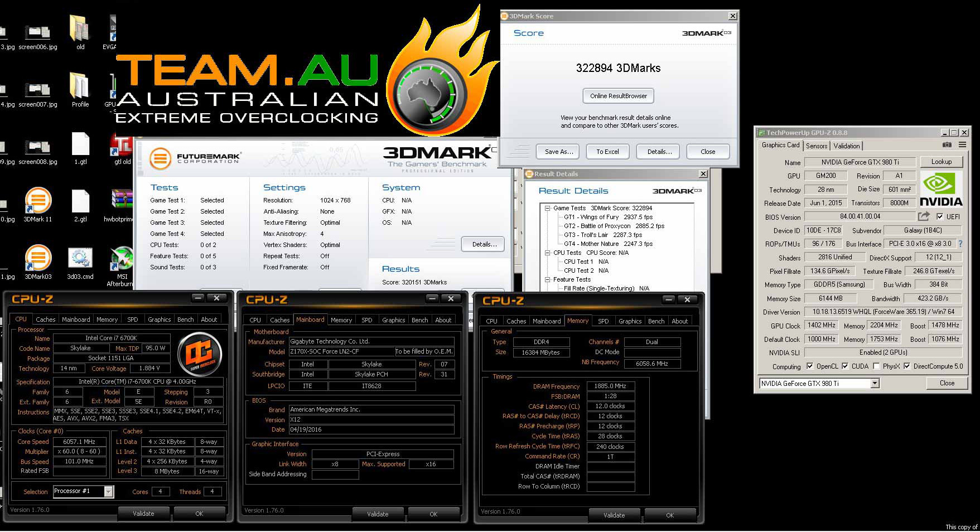The image size is (980, 532).
Task: Select the screen008.jpg desktop icon
Action: click(38, 152)
